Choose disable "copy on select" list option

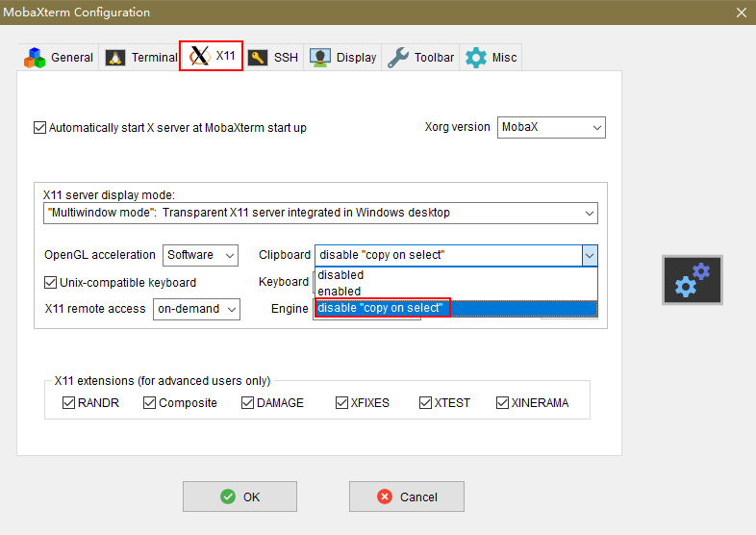tap(456, 308)
